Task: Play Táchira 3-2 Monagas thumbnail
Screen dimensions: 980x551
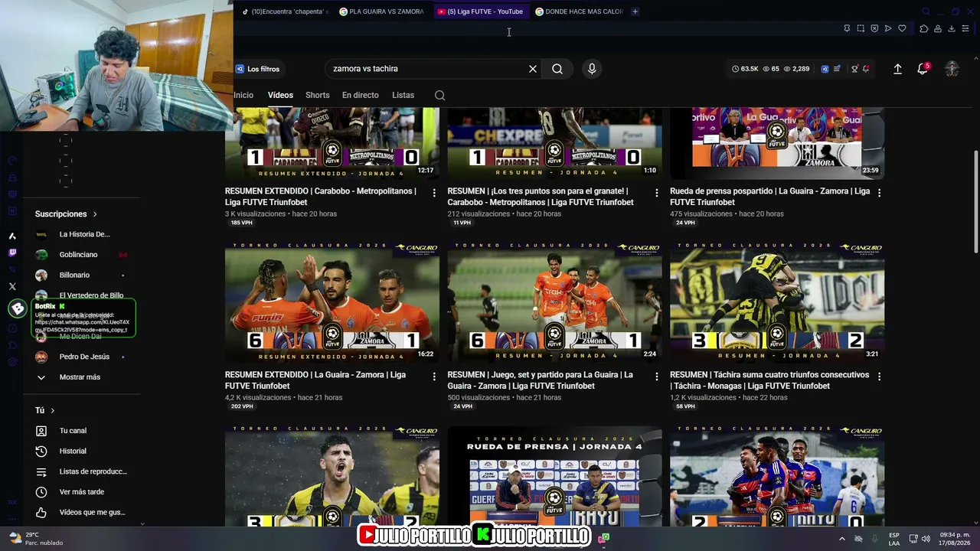Action: [777, 302]
